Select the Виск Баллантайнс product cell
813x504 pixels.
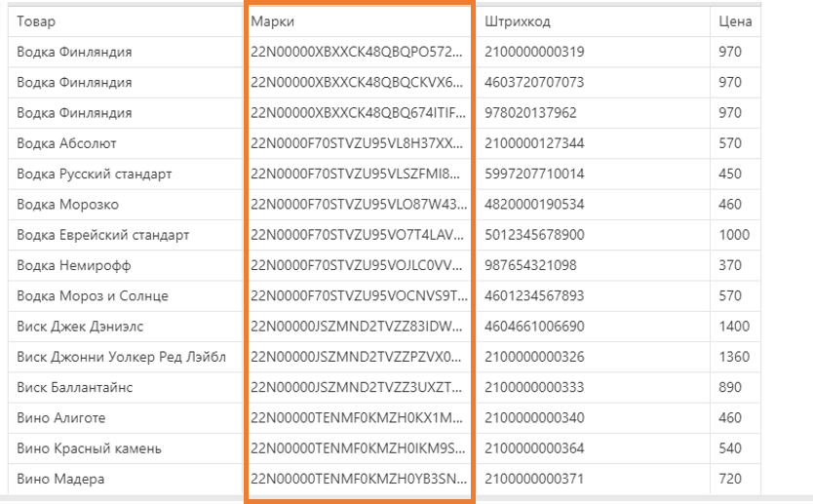(125, 387)
